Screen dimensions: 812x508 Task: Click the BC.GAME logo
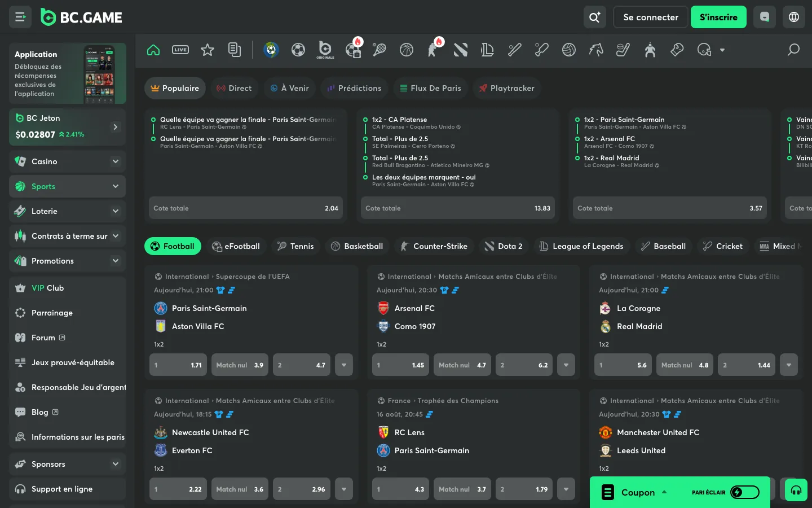click(82, 17)
